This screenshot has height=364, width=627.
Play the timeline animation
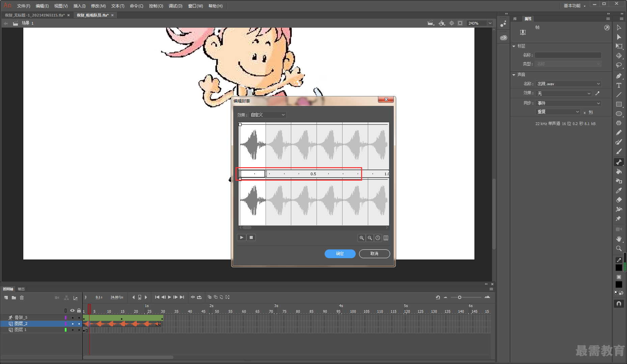point(169,297)
